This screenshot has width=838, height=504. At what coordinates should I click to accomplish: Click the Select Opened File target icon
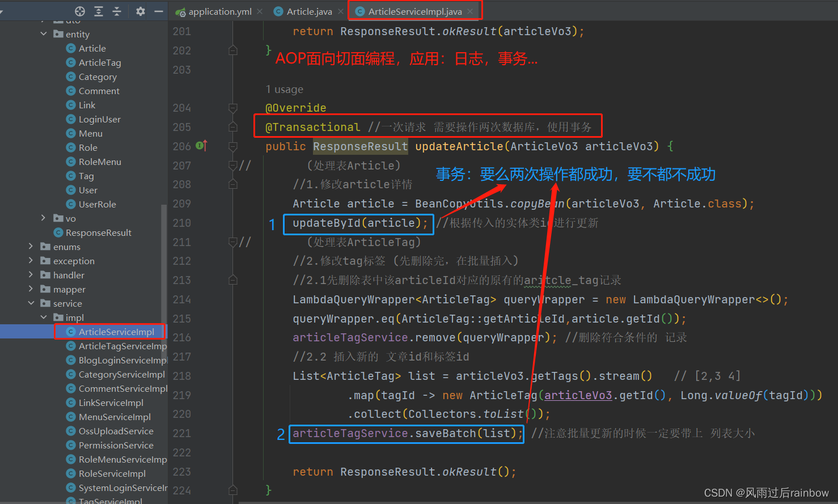(x=80, y=11)
